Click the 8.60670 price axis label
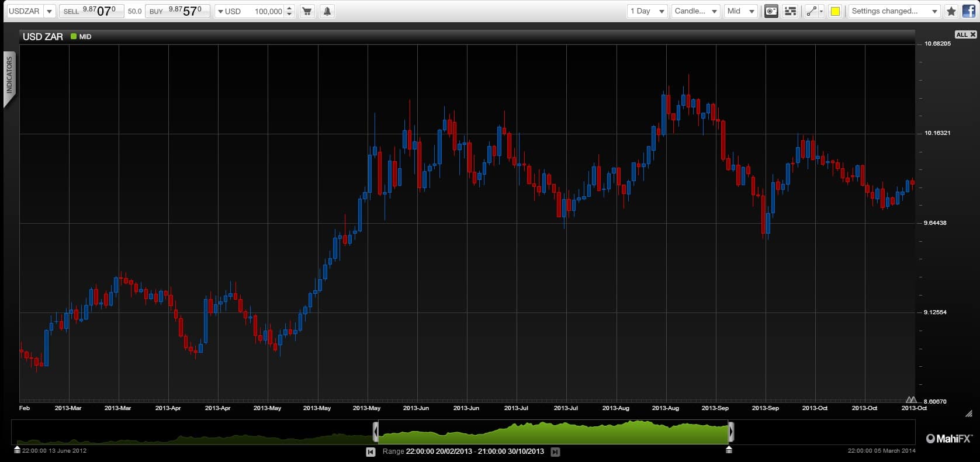Image resolution: width=980 pixels, height=462 pixels. click(935, 402)
